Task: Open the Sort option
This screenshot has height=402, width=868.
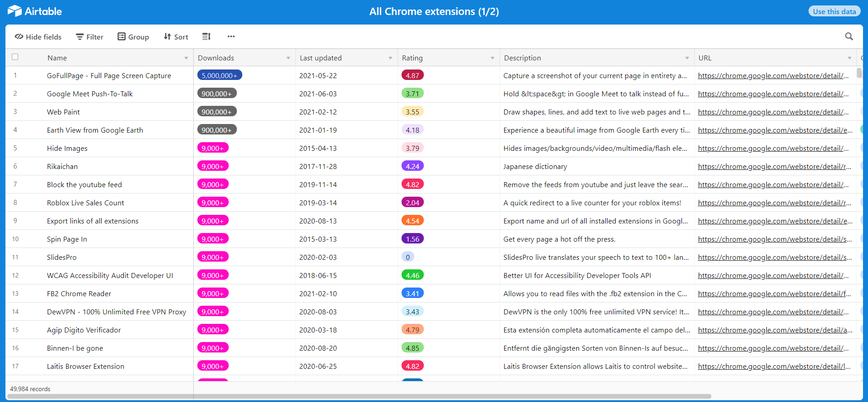Action: pos(176,37)
